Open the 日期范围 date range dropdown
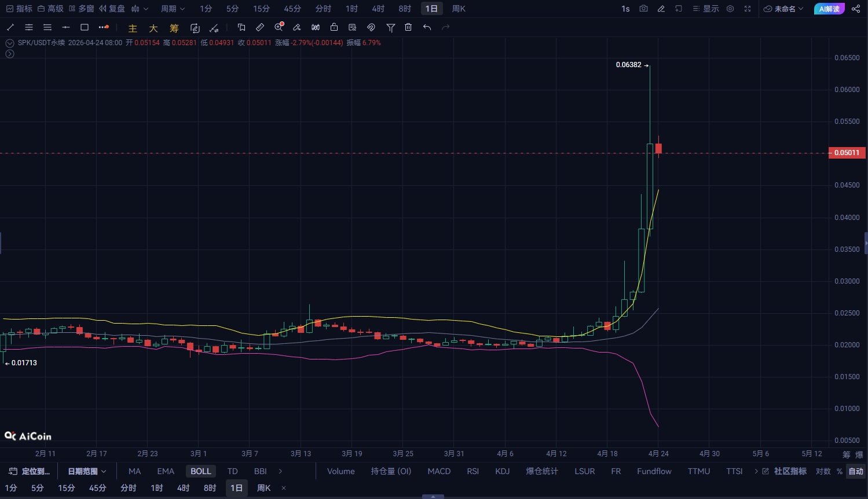 point(87,471)
